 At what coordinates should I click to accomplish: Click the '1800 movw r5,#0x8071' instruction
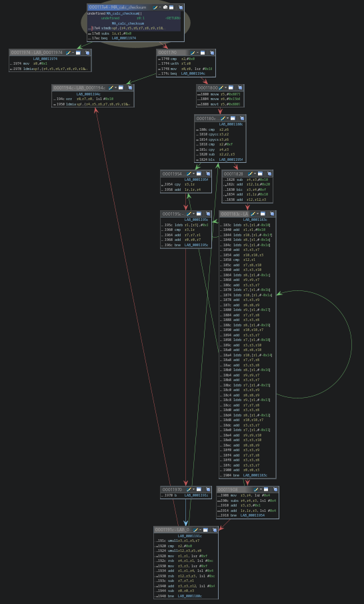(218, 94)
